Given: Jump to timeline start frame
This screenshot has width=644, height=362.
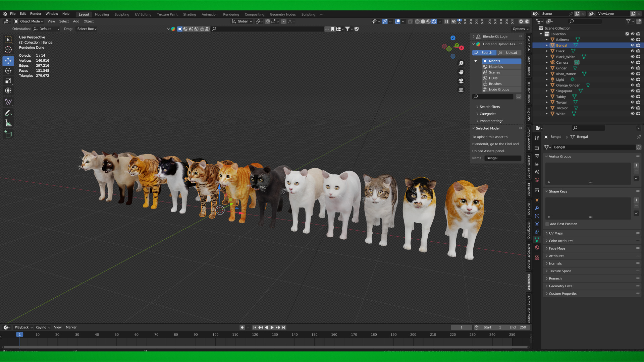Looking at the screenshot, I should (x=255, y=327).
